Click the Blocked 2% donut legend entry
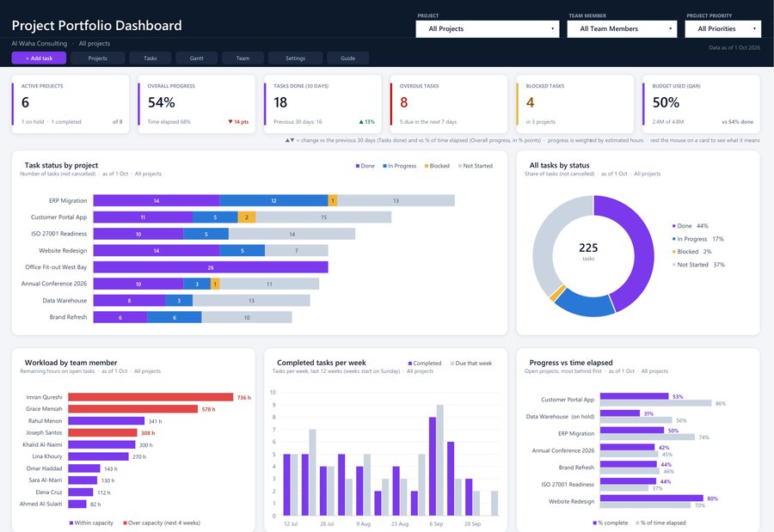The image size is (774, 532). pos(692,252)
